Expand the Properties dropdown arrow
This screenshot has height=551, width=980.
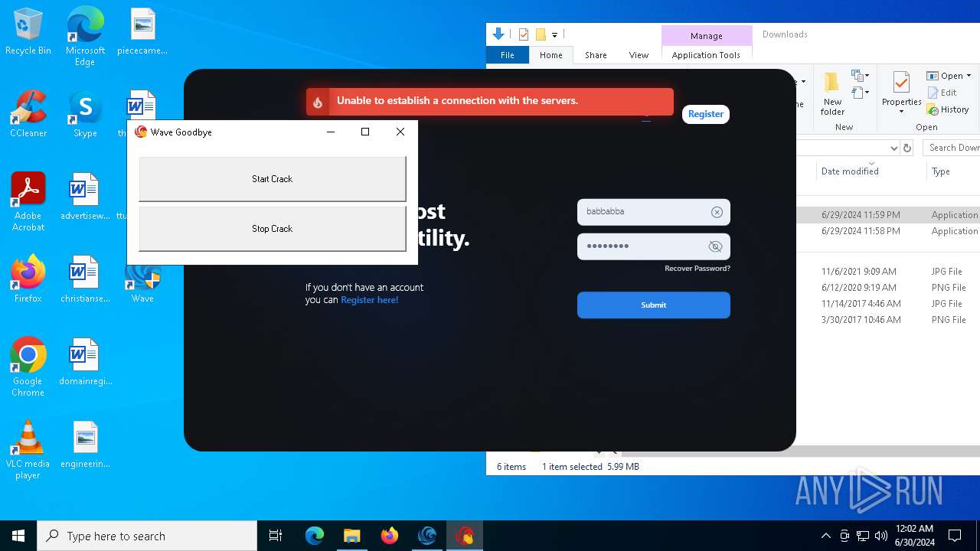(x=901, y=112)
